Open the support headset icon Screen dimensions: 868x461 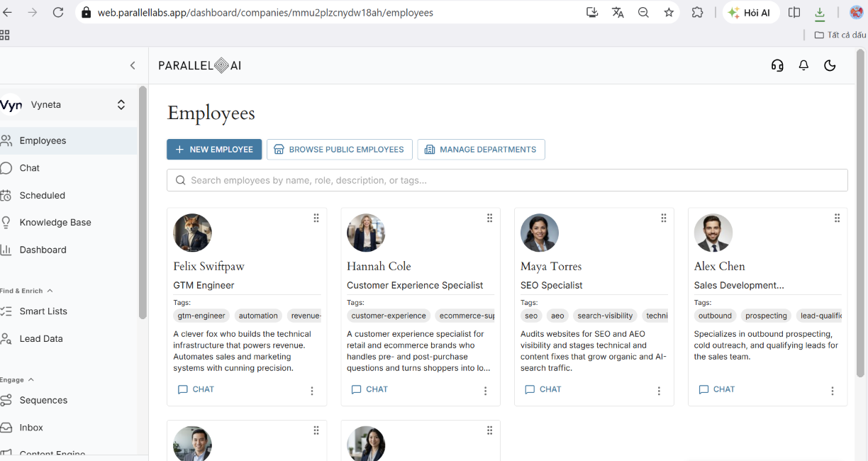coord(777,65)
